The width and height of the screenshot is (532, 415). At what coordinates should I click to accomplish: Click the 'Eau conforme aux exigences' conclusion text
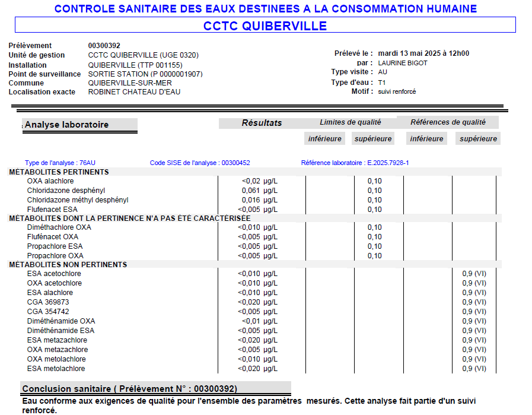(249, 406)
